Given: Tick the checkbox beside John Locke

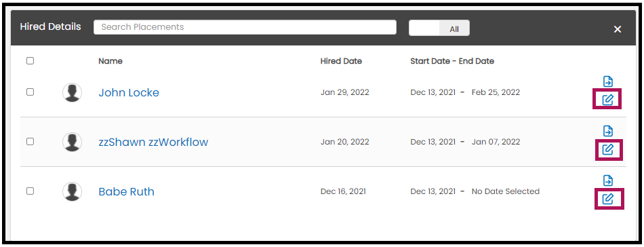Looking at the screenshot, I should [30, 92].
